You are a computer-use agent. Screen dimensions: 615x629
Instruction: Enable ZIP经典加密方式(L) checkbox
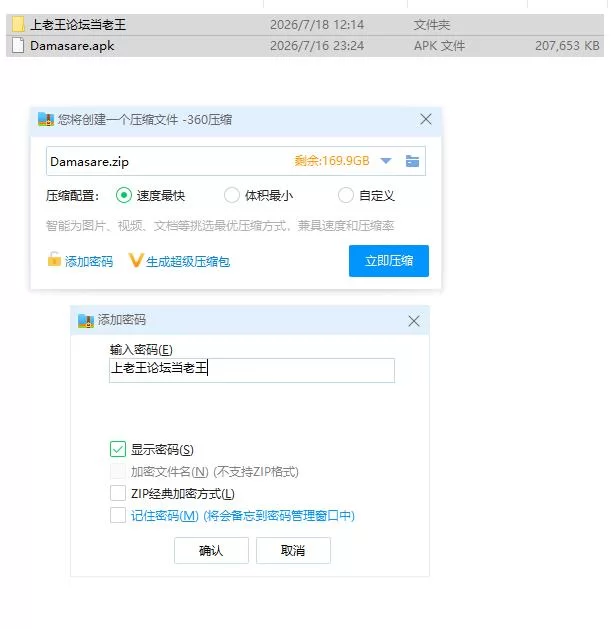pos(118,493)
